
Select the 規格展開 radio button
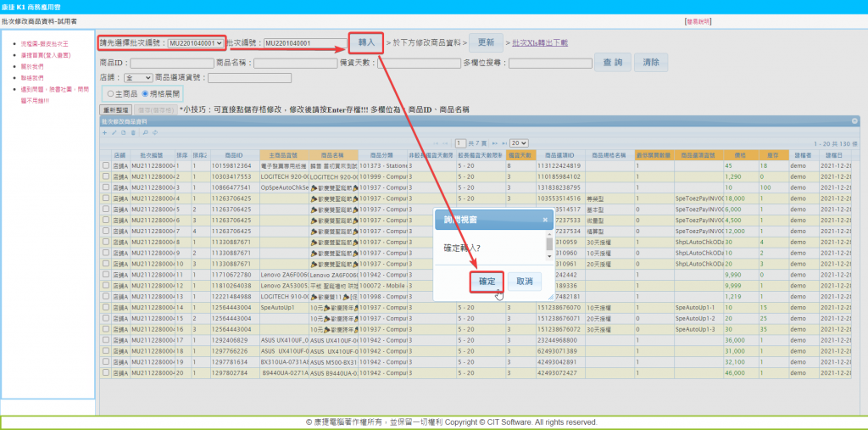145,93
